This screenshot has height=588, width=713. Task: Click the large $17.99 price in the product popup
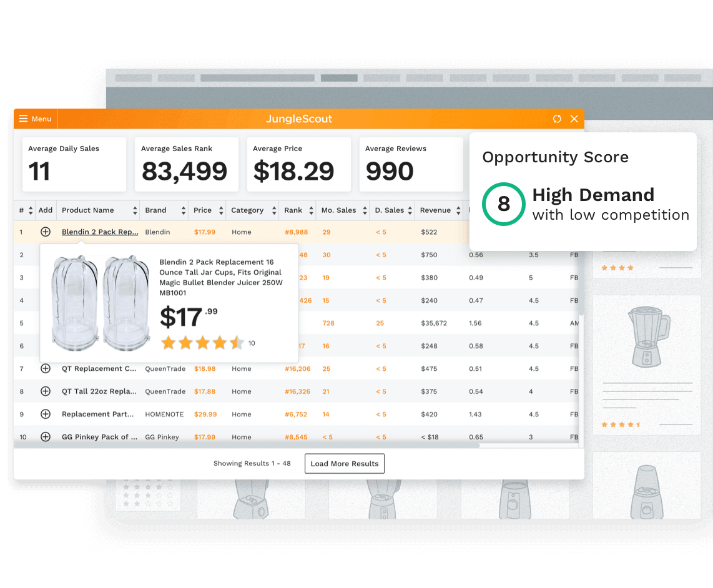coord(189,317)
